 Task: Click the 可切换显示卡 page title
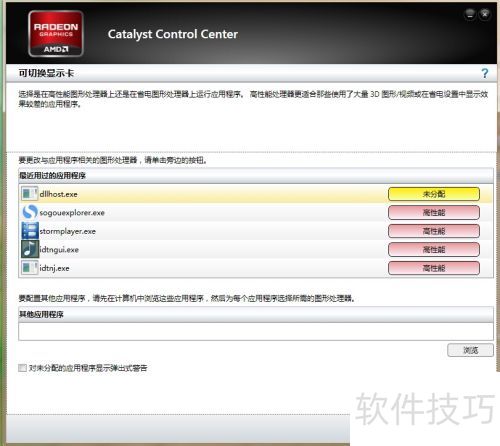tap(46, 73)
